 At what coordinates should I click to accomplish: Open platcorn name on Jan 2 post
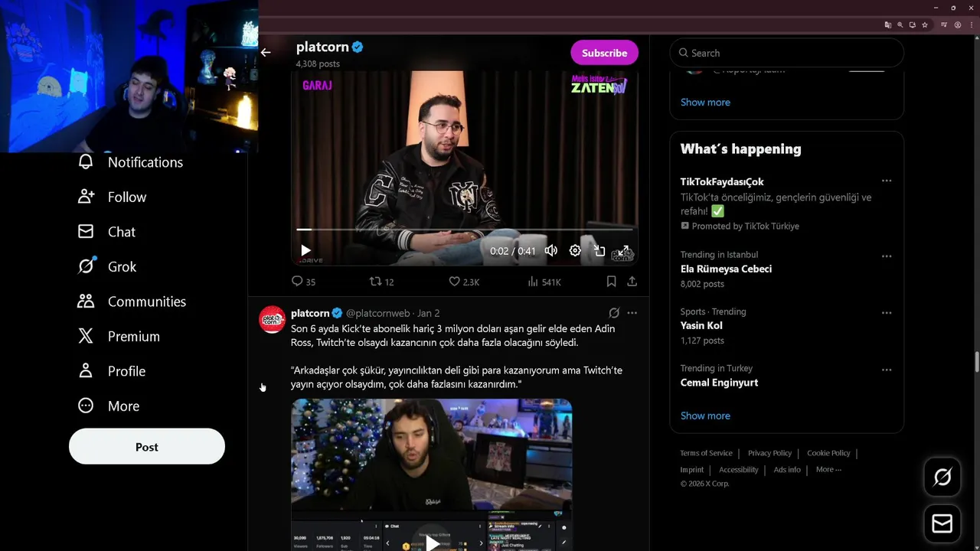310,313
